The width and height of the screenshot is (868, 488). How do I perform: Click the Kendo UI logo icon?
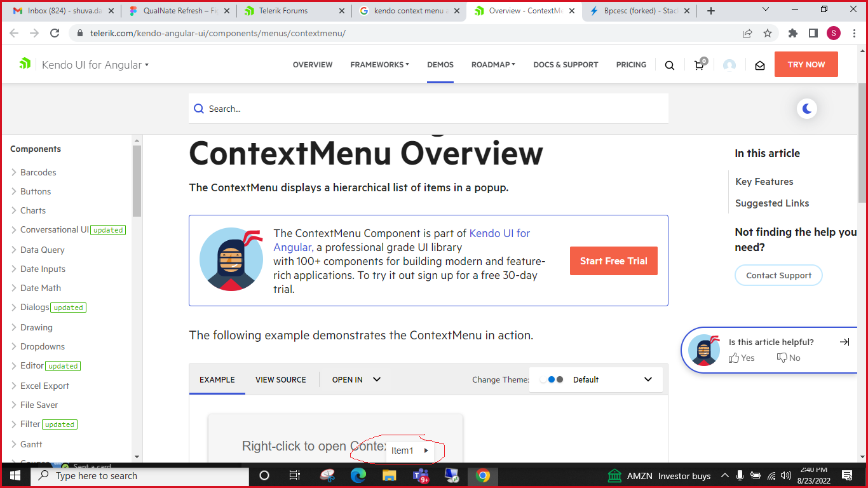pos(25,64)
